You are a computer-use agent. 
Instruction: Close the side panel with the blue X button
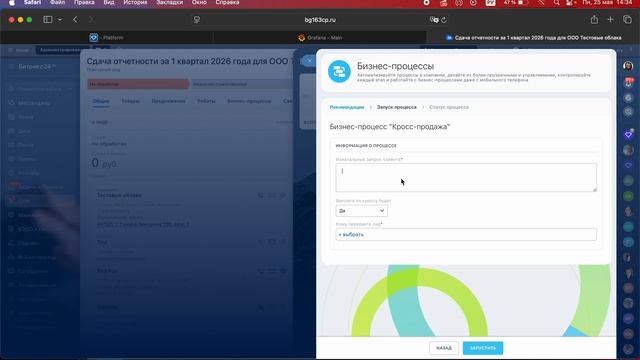coord(309,61)
